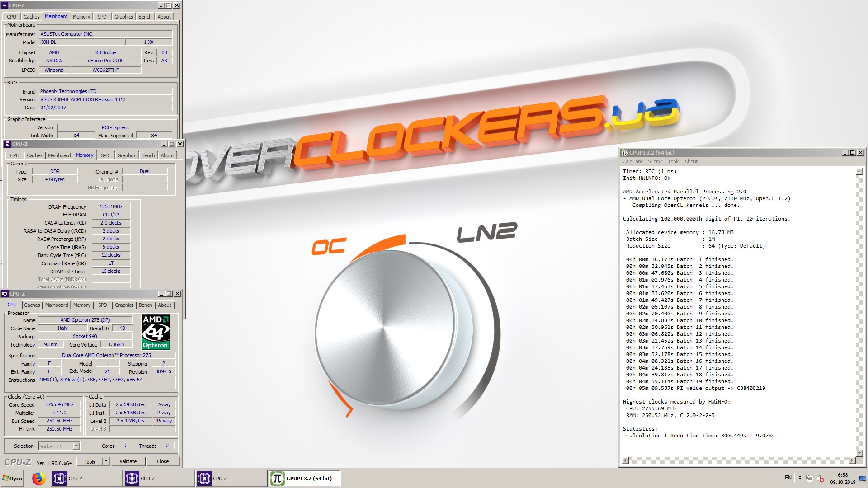
Task: Click the AMD Opteron 275 (DP) name field
Action: (x=85, y=320)
